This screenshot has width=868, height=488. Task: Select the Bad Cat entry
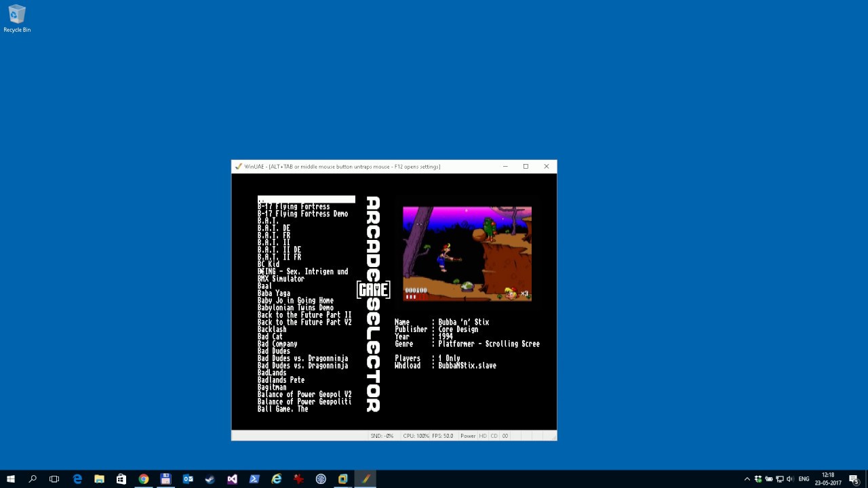tap(270, 337)
